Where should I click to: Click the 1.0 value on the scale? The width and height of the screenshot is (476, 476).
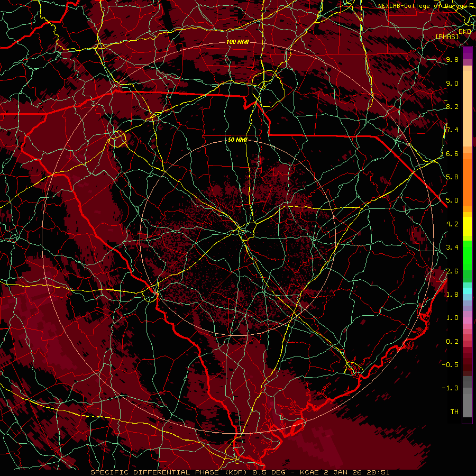(x=452, y=318)
